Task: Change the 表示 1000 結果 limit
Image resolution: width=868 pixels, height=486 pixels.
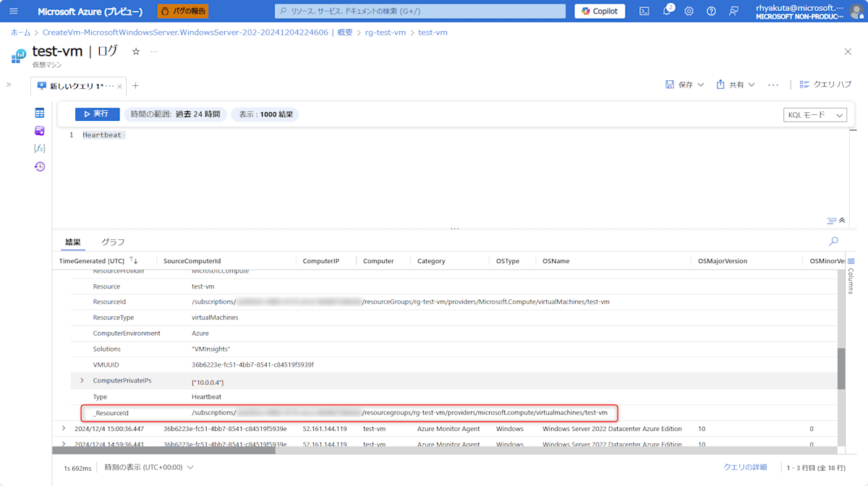Action: [x=265, y=114]
